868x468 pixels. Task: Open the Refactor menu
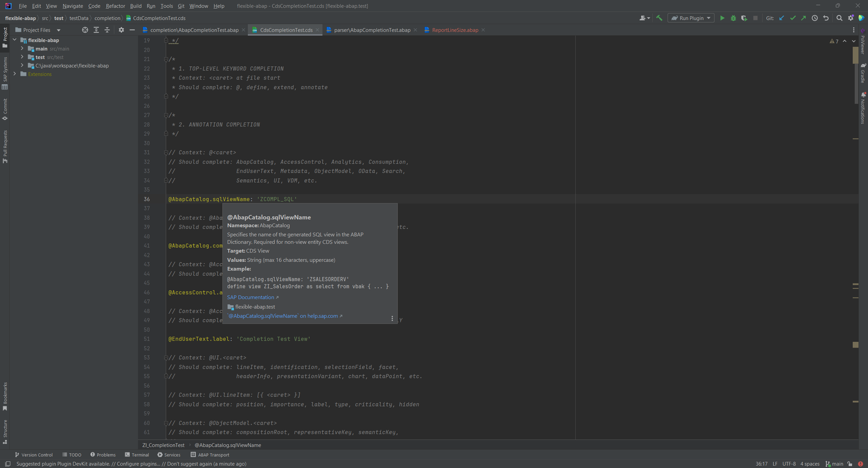pyautogui.click(x=116, y=6)
